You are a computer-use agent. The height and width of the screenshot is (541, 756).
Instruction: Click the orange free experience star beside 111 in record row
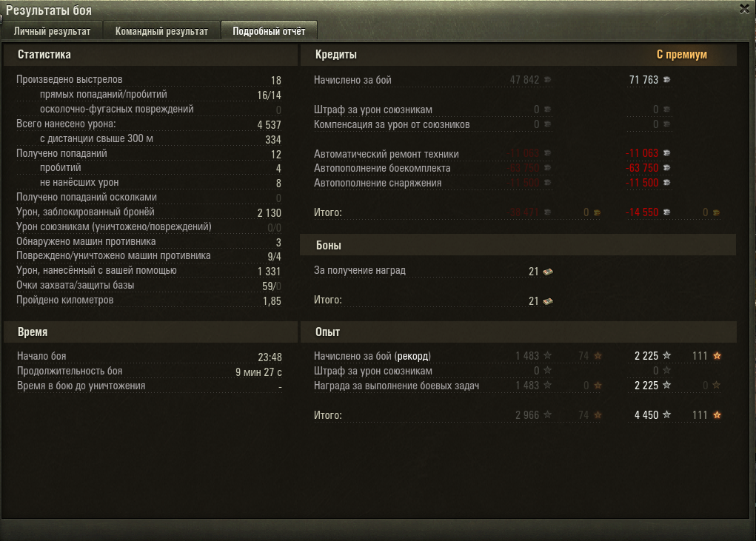pos(717,355)
